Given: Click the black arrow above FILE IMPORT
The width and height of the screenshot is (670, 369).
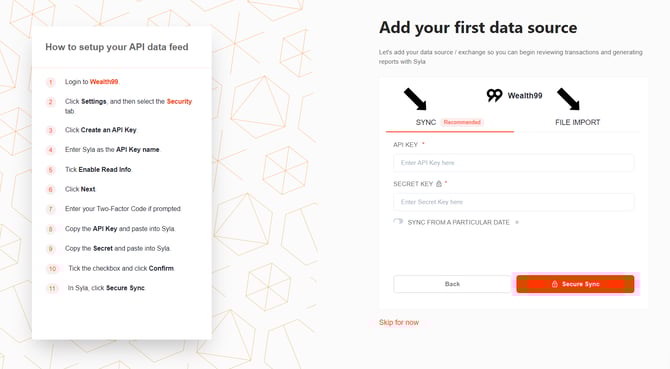Looking at the screenshot, I should click(568, 99).
